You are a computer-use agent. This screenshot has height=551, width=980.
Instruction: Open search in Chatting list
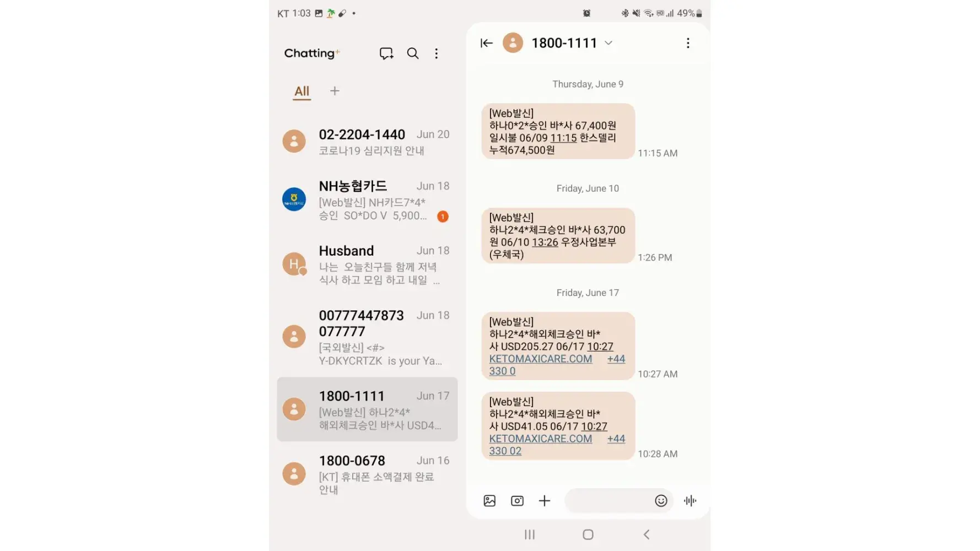coord(413,53)
